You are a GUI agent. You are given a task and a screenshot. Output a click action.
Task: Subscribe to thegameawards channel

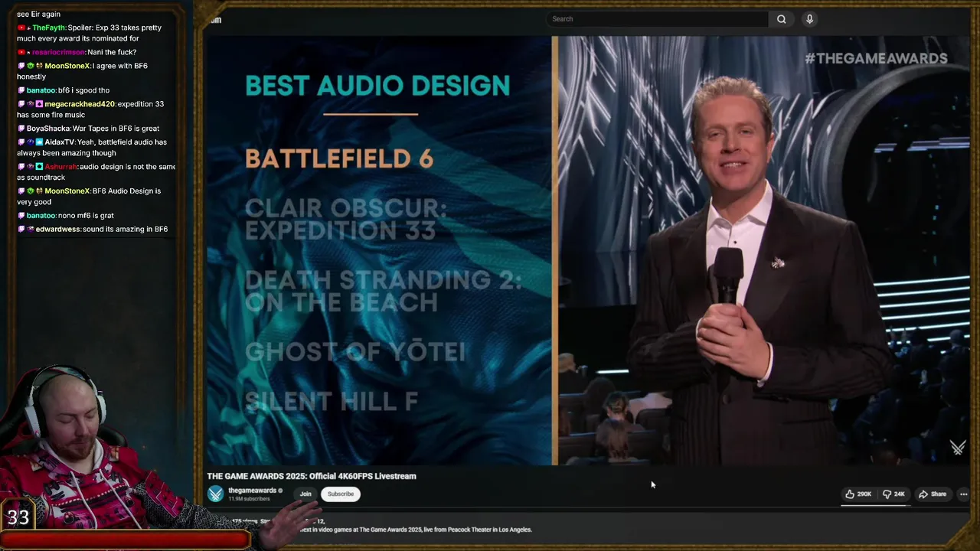(341, 494)
